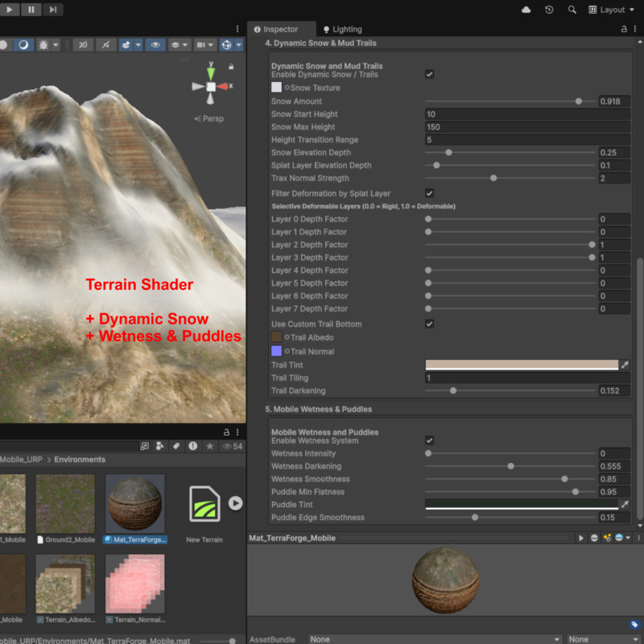644x644 pixels.
Task: Click the Step frame button
Action: [53, 10]
